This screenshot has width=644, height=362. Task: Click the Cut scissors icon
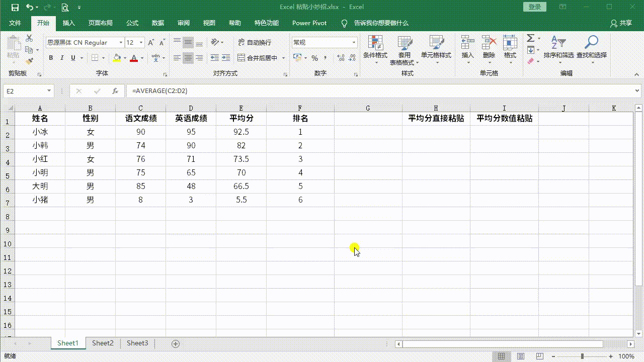tap(29, 38)
